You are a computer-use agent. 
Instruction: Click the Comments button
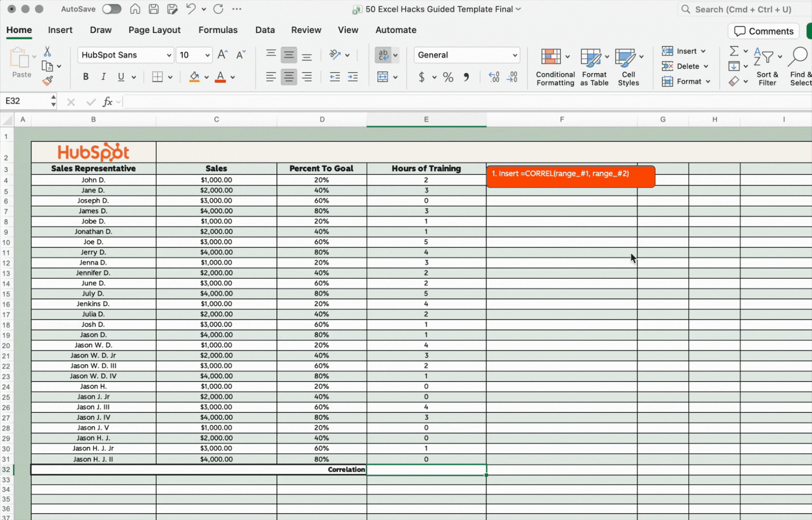click(763, 31)
